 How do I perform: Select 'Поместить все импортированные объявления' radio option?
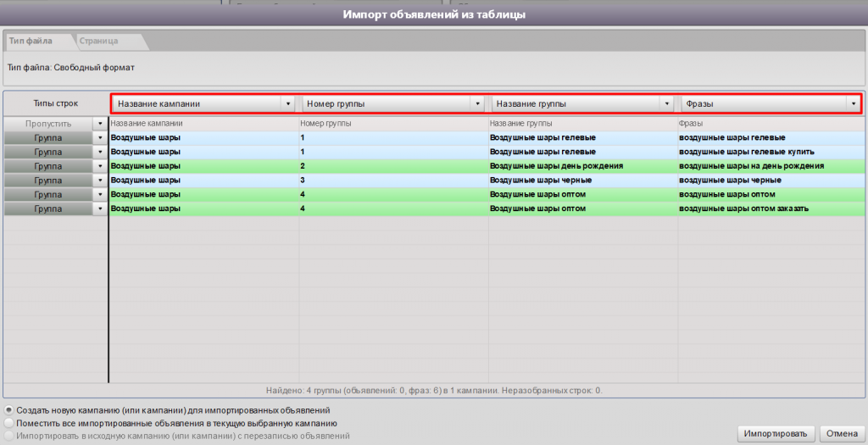(x=9, y=423)
